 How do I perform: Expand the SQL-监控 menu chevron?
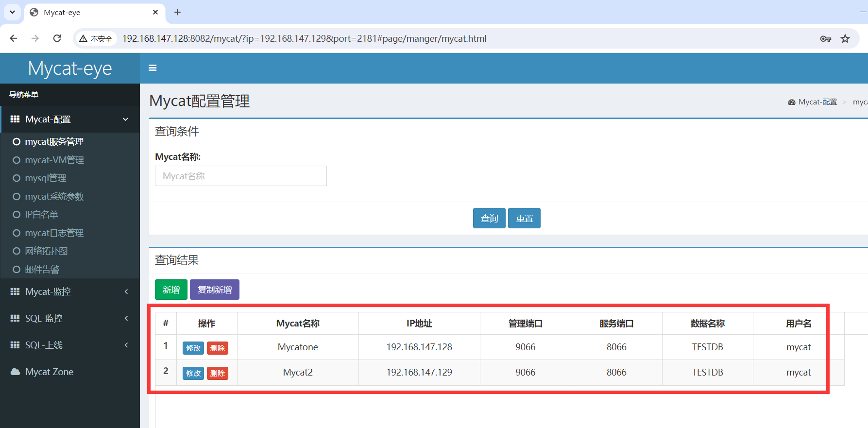click(126, 318)
